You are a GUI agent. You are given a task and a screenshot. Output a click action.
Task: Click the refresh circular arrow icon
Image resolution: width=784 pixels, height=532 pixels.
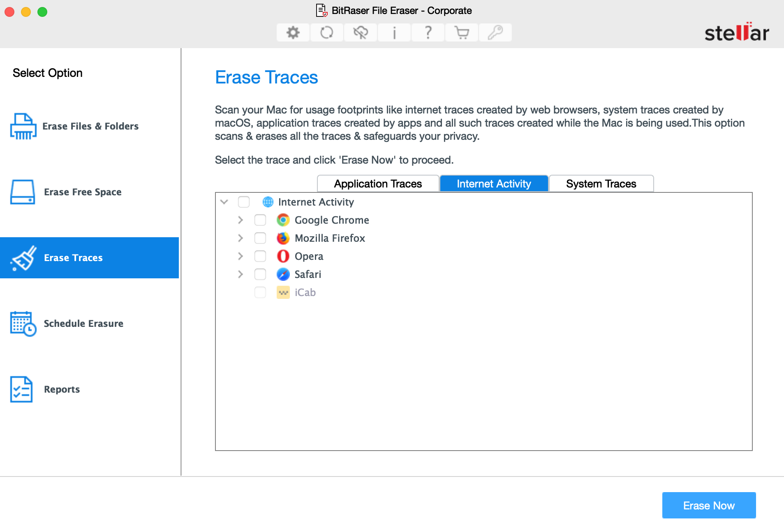coord(327,32)
